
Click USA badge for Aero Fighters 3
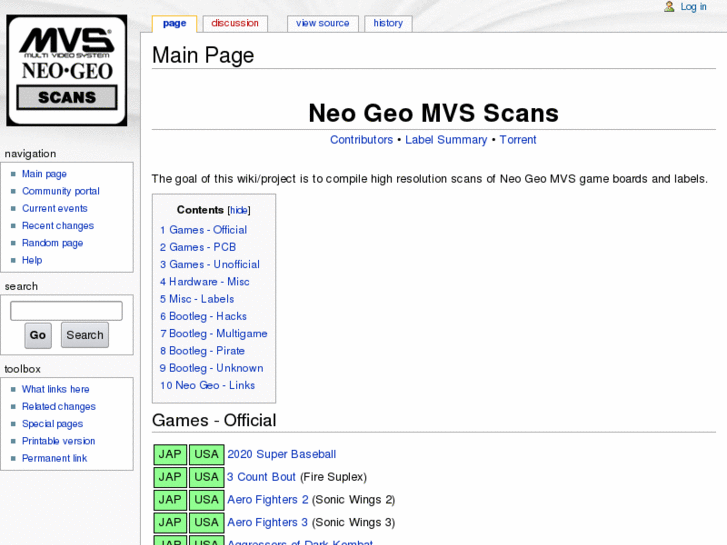coord(206,523)
